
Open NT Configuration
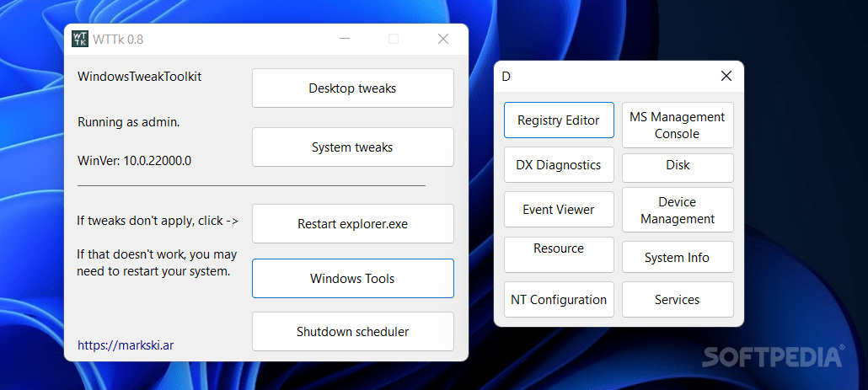coord(559,299)
